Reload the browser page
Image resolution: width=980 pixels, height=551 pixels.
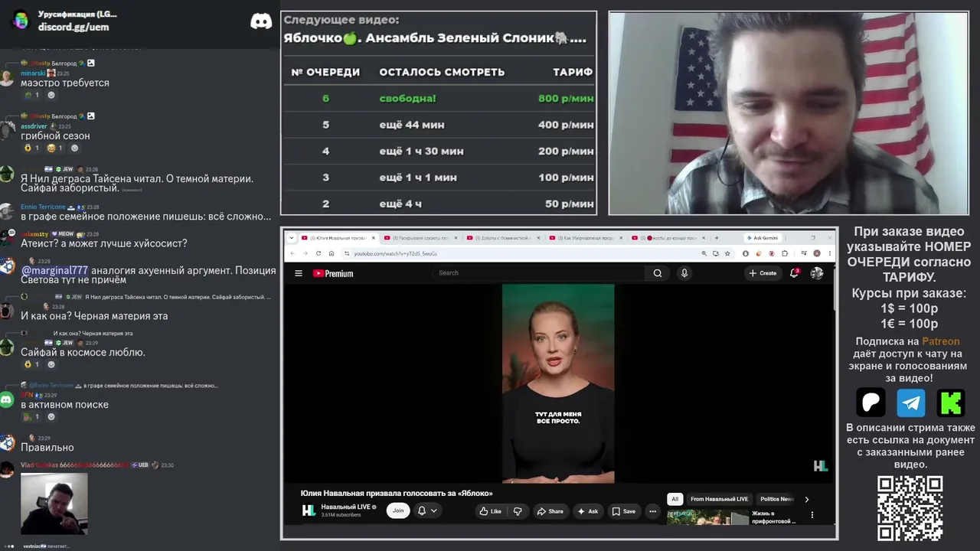318,253
